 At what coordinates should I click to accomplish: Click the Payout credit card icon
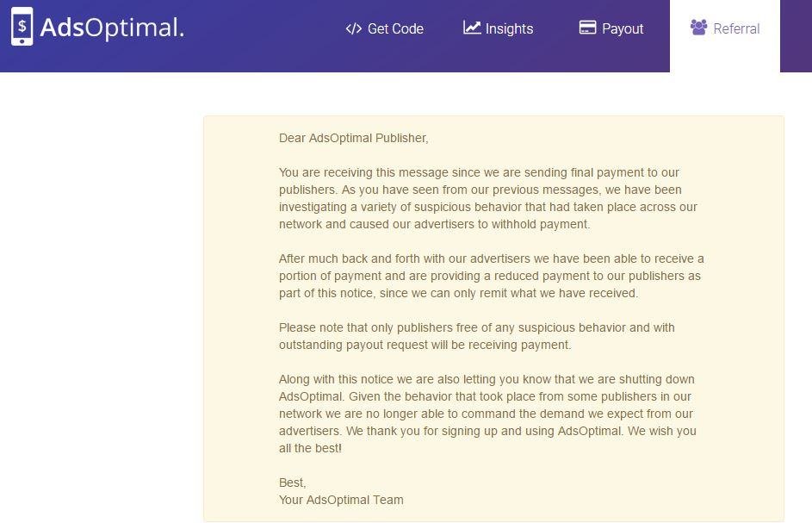pos(587,28)
